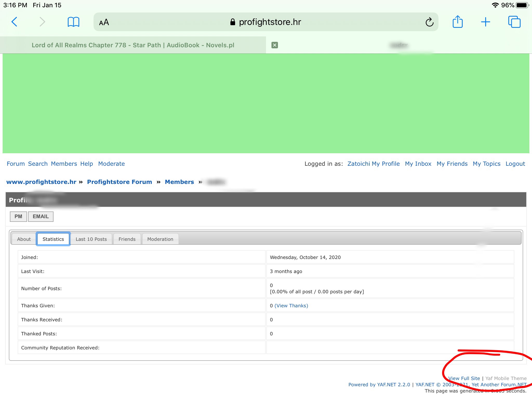Open the bookmarks book icon

[73, 22]
